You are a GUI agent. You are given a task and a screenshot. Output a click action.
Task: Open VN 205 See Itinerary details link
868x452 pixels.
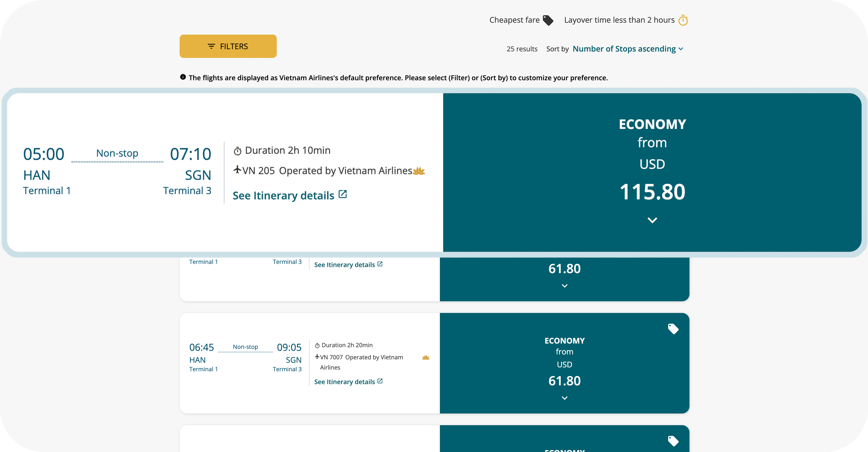click(283, 195)
